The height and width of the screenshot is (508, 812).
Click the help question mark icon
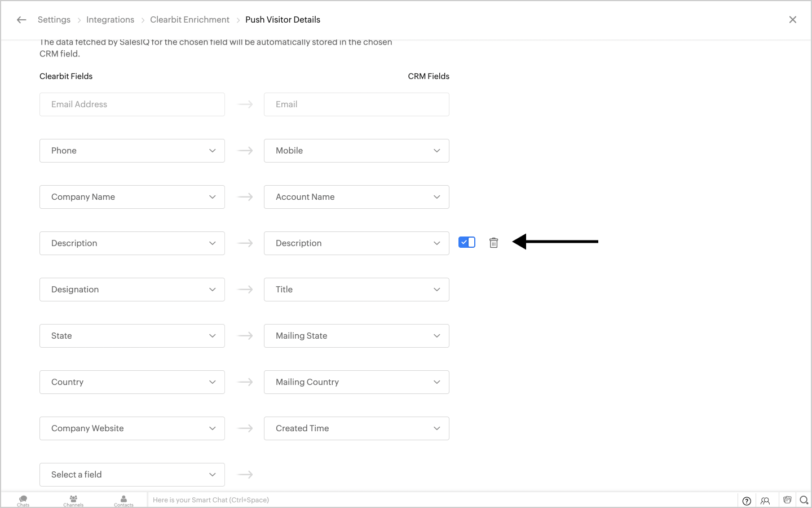click(x=747, y=501)
